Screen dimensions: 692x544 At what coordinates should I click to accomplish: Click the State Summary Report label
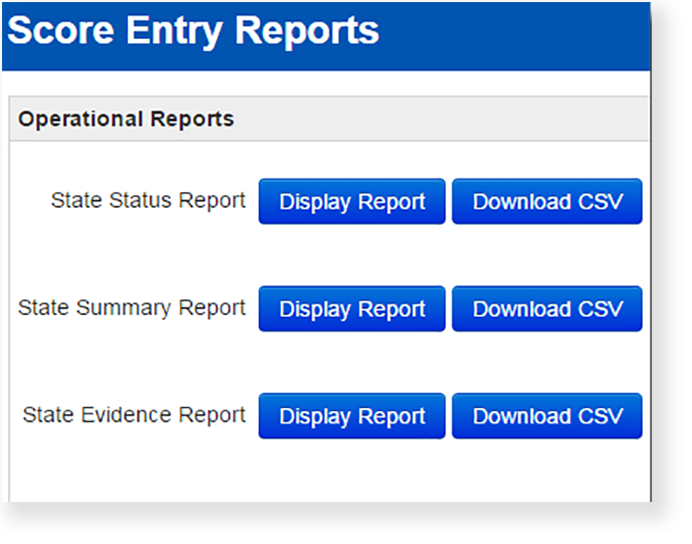132,308
